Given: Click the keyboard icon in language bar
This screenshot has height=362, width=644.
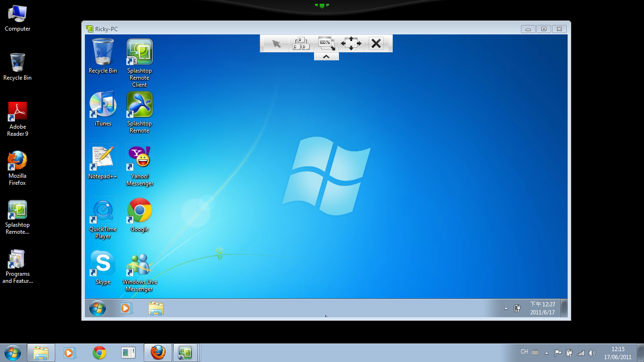Looking at the screenshot, I should point(535,352).
